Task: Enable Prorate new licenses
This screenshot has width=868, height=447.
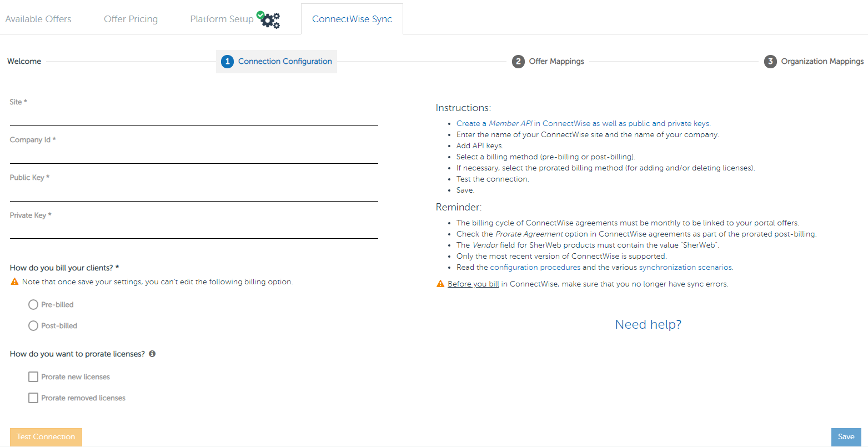Action: 33,376
